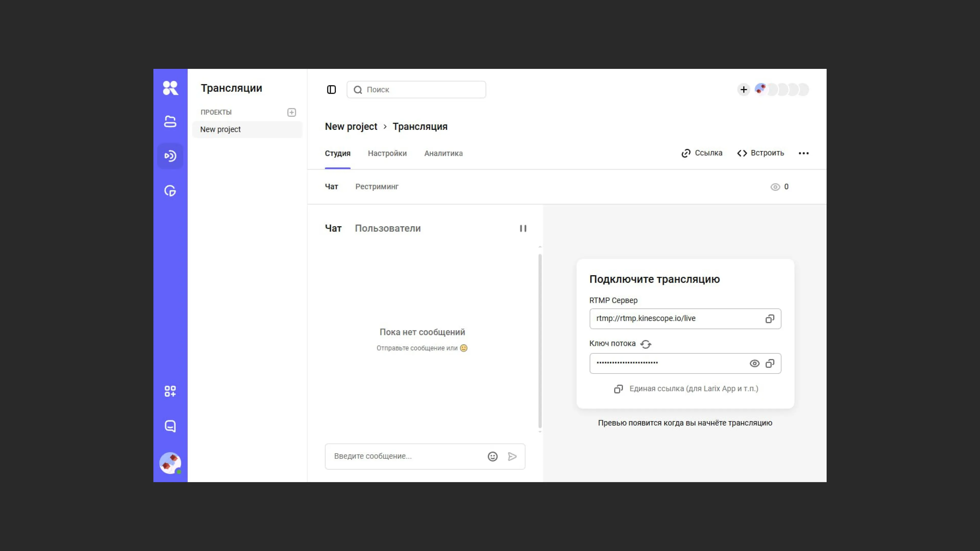Viewport: 980px width, 551px height.
Task: Copy the stream key value
Action: (x=770, y=364)
